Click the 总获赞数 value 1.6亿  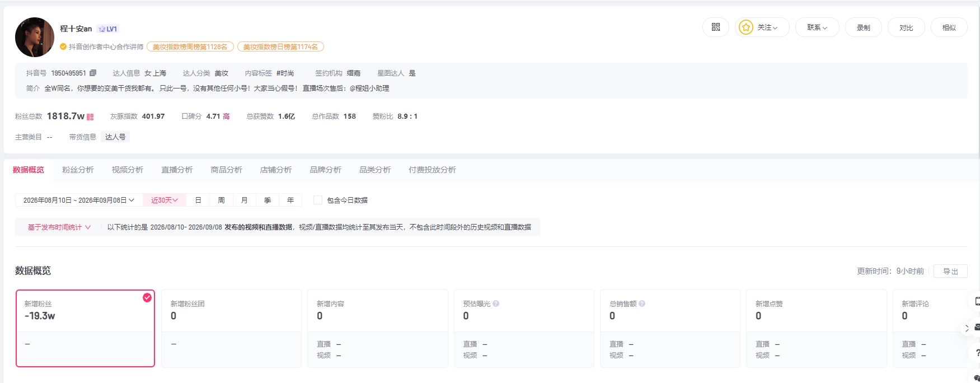click(x=287, y=116)
